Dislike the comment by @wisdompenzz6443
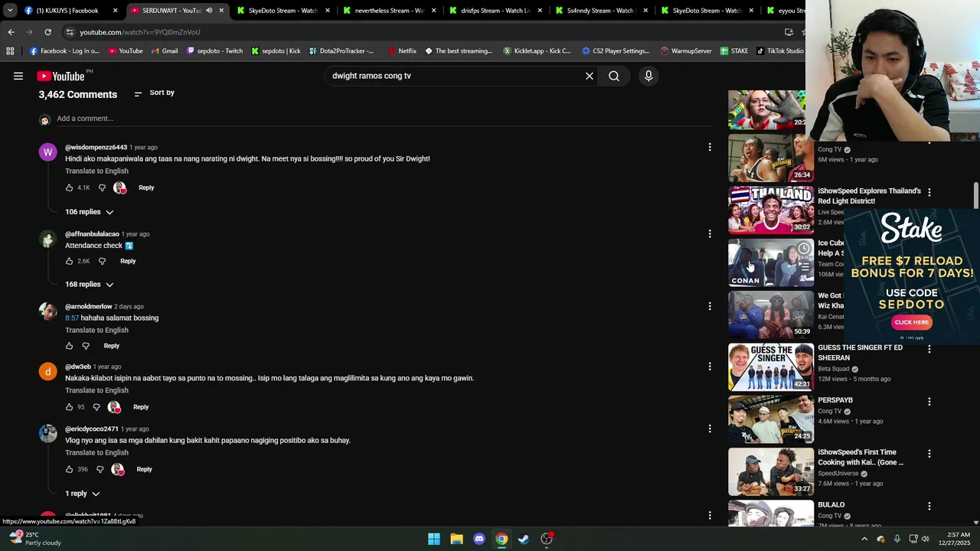Screen dimensions: 980x551 pyautogui.click(x=102, y=187)
